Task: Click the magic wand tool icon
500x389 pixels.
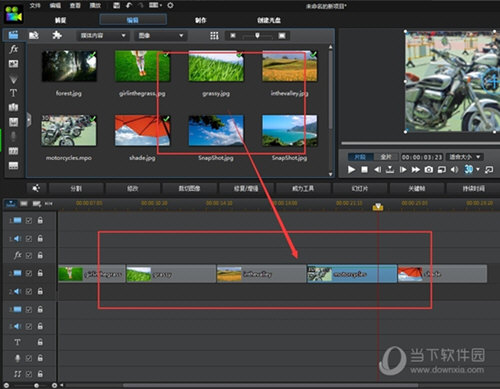Action: point(36,188)
